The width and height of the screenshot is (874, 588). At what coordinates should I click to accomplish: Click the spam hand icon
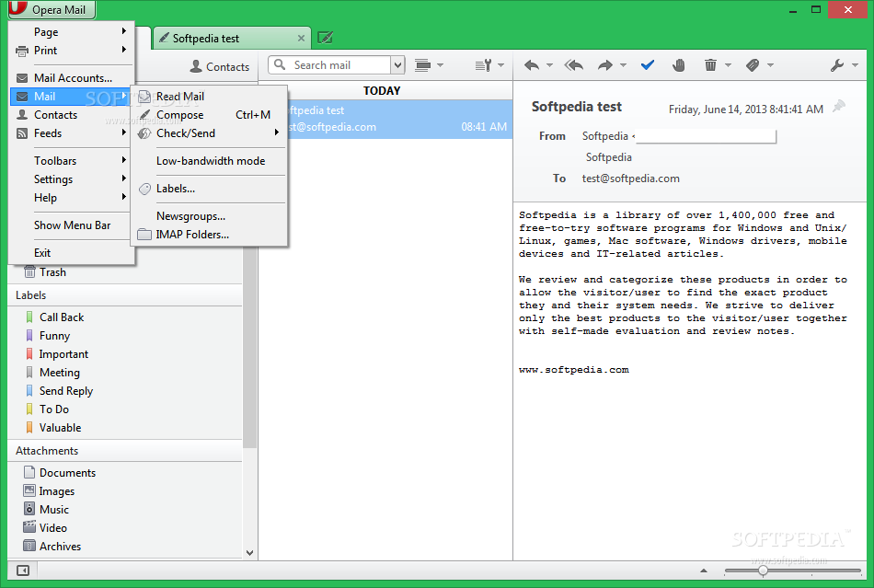[x=678, y=65]
